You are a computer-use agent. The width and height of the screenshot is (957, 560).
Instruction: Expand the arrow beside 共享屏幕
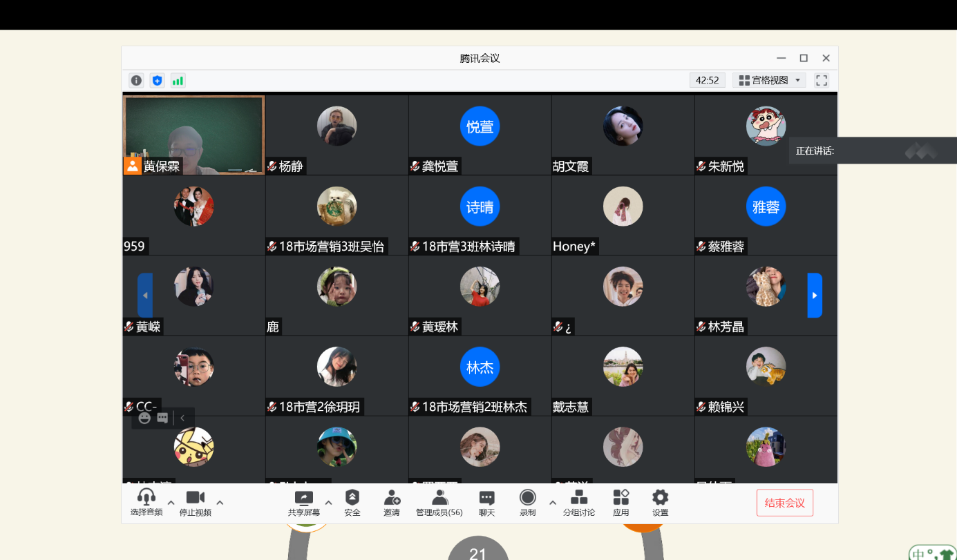coord(329,503)
